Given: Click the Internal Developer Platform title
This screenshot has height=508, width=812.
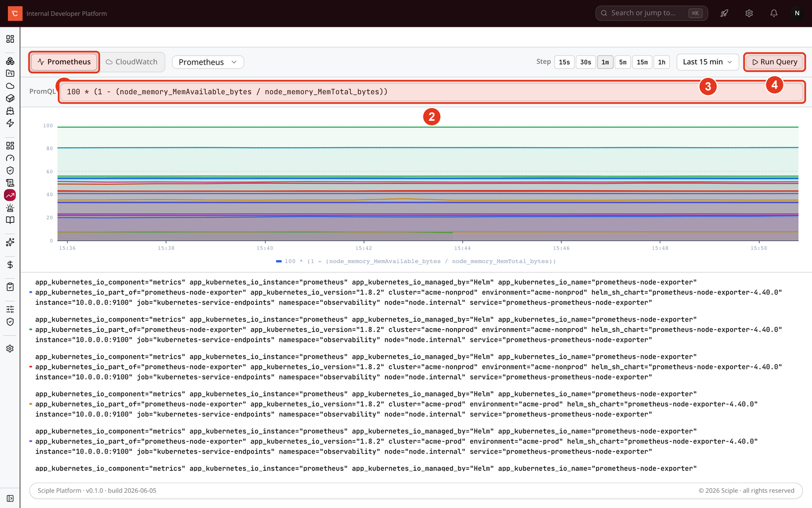Looking at the screenshot, I should (66, 14).
